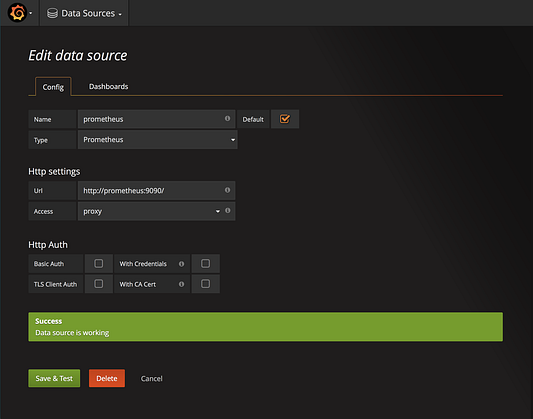Open the Type dropdown showing Prometheus
Viewport: 533px width, 419px height.
[157, 140]
